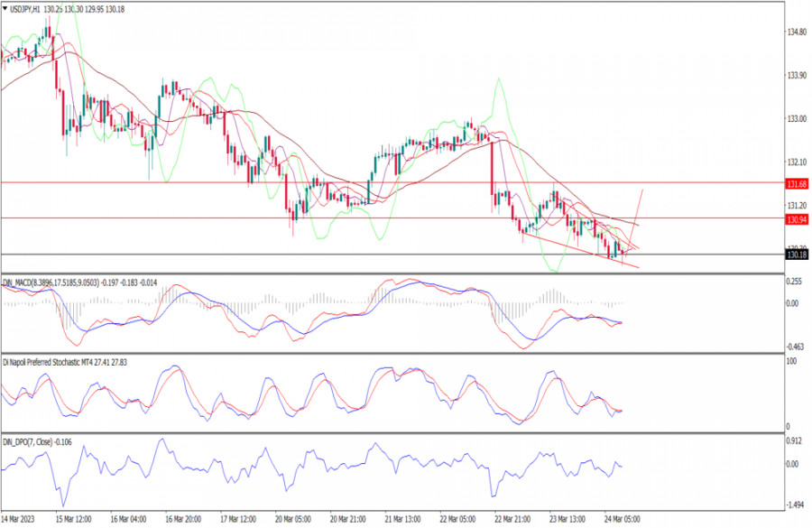Click the 100 value on Stochastic scale
The width and height of the screenshot is (812, 528).
click(x=792, y=361)
